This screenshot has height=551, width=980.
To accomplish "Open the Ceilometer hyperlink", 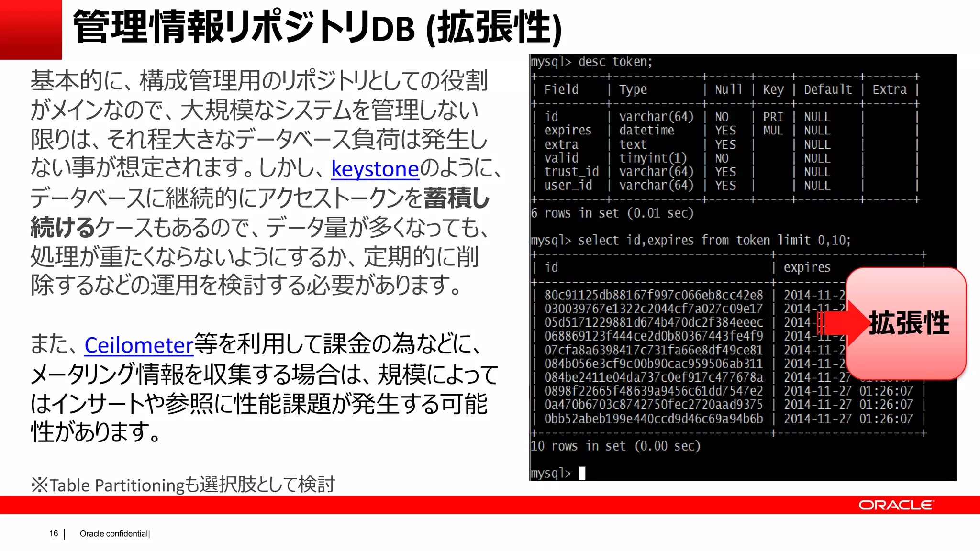I will pyautogui.click(x=139, y=345).
